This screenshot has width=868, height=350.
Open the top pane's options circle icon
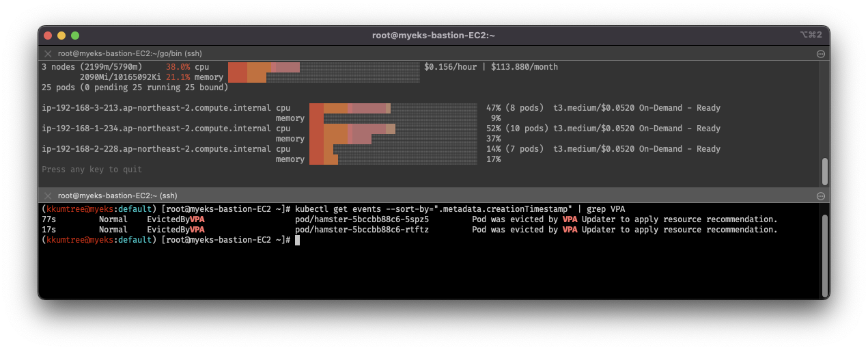click(x=820, y=53)
